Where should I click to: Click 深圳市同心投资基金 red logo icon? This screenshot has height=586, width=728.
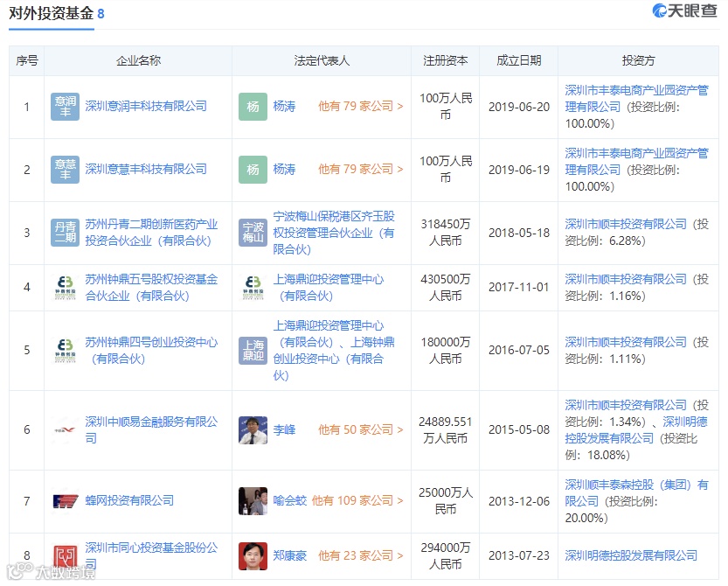65,556
